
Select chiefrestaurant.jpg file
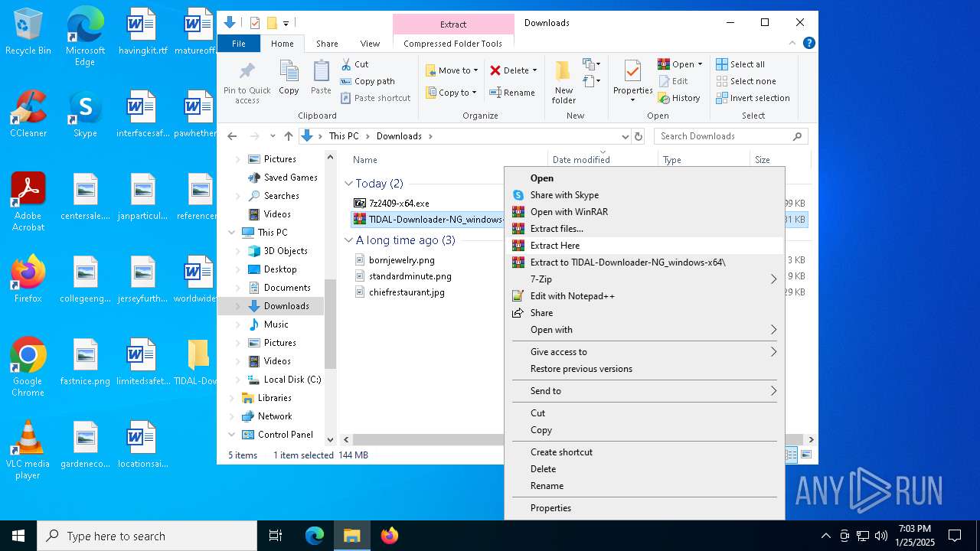(x=407, y=292)
